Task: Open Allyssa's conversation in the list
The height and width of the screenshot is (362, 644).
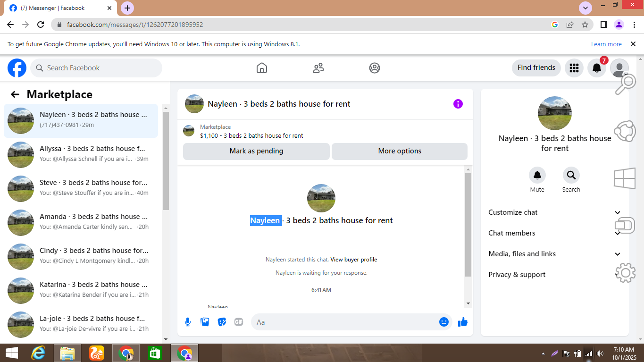Action: click(x=81, y=155)
